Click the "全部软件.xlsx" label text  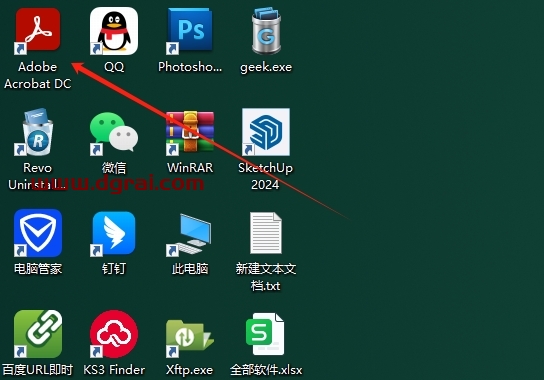(x=266, y=370)
